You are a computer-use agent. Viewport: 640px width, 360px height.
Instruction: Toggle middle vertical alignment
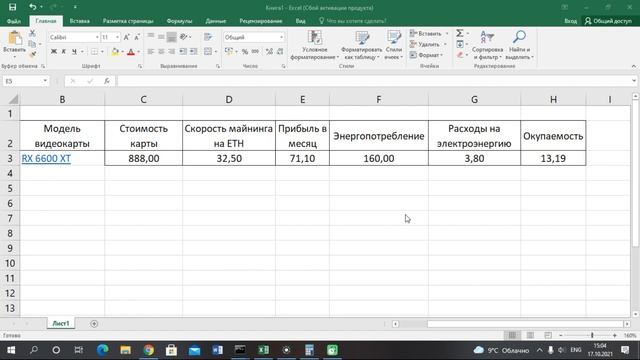pyautogui.click(x=161, y=37)
